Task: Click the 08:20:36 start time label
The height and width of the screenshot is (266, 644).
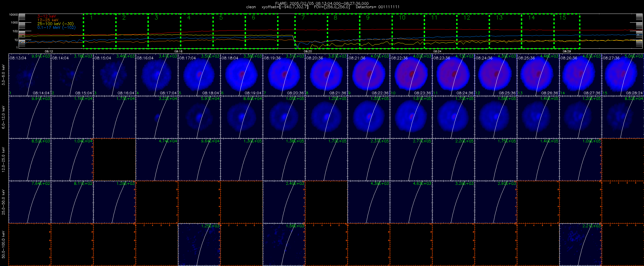Action: coord(314,58)
